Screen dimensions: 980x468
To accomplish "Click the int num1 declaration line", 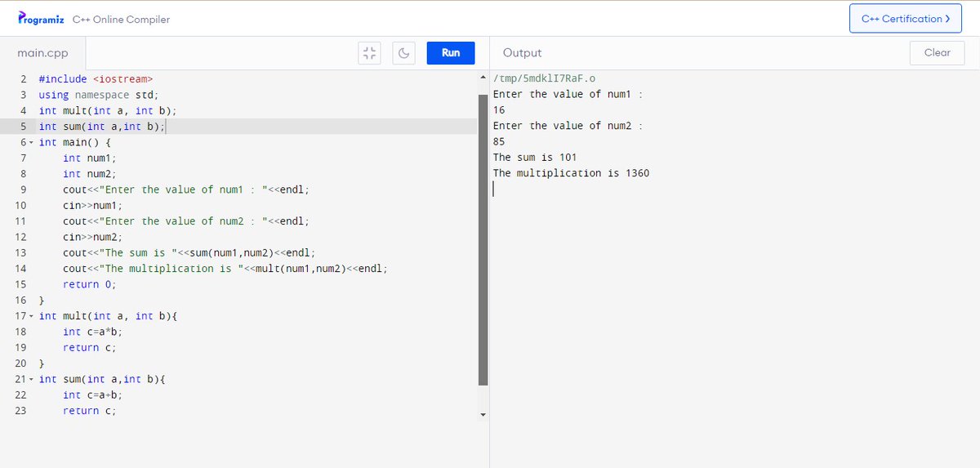I will pos(90,158).
